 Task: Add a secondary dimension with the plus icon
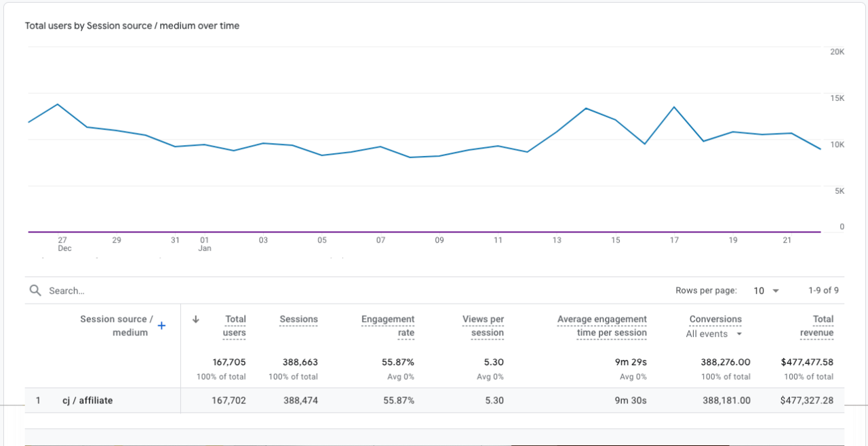tap(161, 325)
